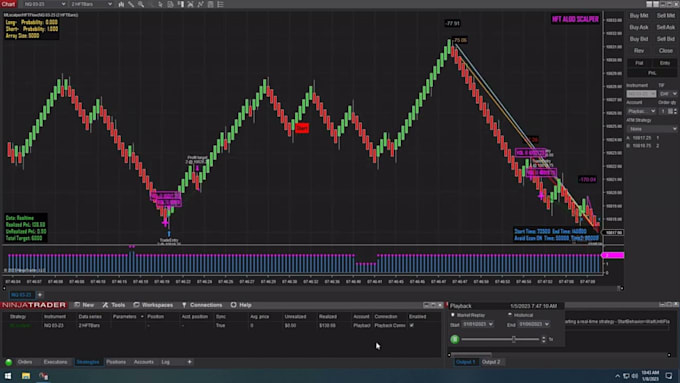The image size is (680, 383).
Task: Open the data series icon in toolbar
Action: click(170, 4)
